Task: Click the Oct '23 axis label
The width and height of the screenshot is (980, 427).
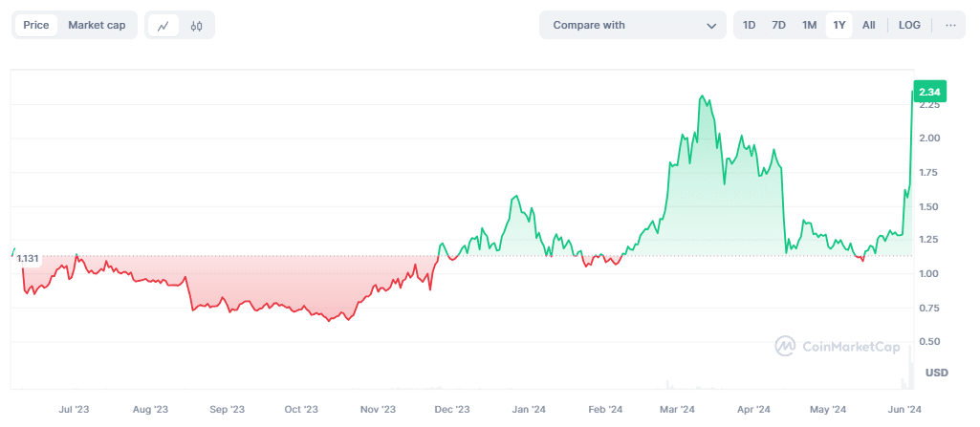Action: tap(301, 410)
